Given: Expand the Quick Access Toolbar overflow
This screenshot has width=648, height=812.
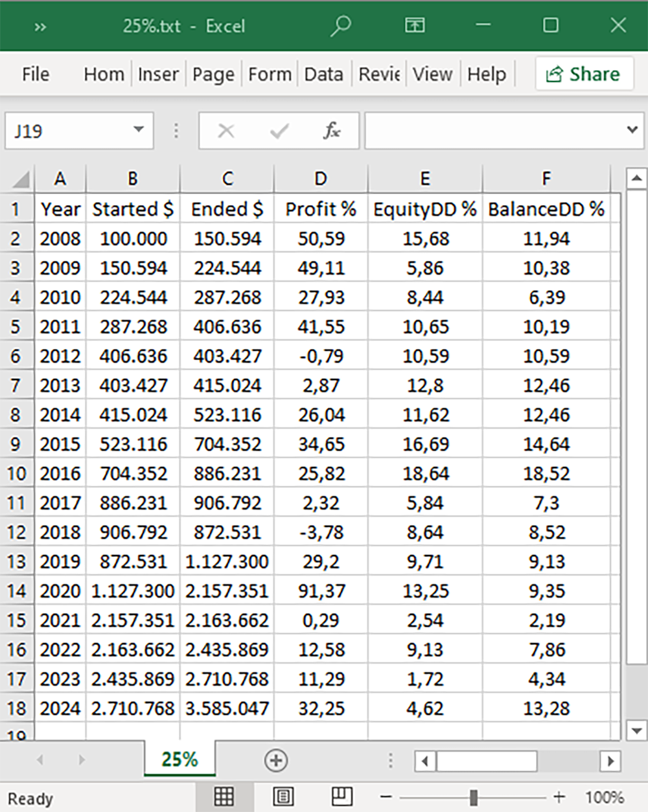Looking at the screenshot, I should pos(41,26).
